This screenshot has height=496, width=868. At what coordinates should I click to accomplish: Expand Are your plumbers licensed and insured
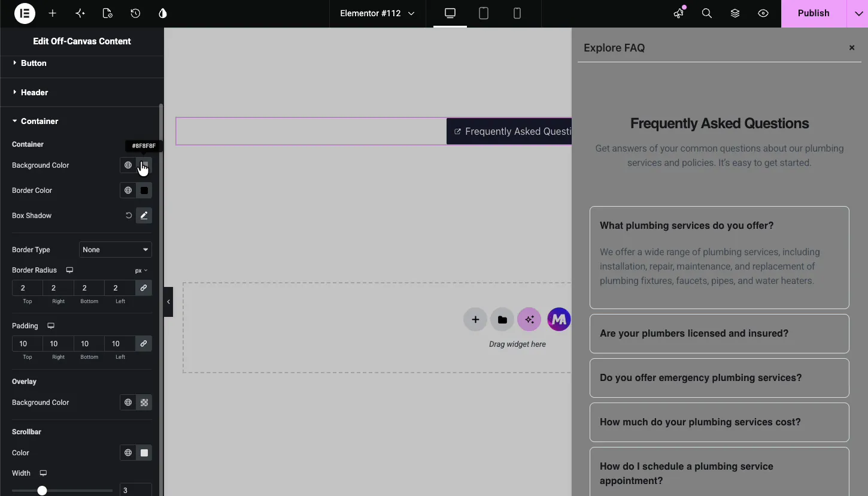720,334
